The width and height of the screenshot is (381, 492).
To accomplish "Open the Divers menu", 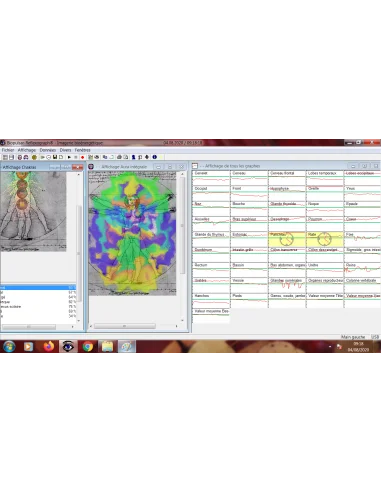I will tap(65, 150).
